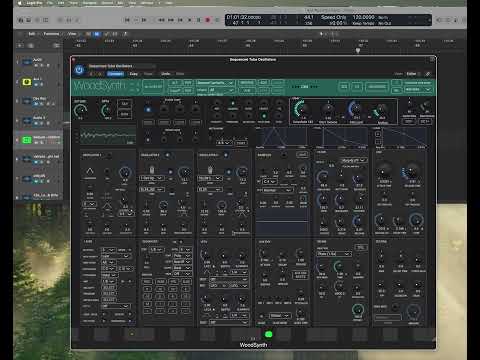Click the red Record button in transport
The height and width of the screenshot is (360, 480).
(x=208, y=20)
